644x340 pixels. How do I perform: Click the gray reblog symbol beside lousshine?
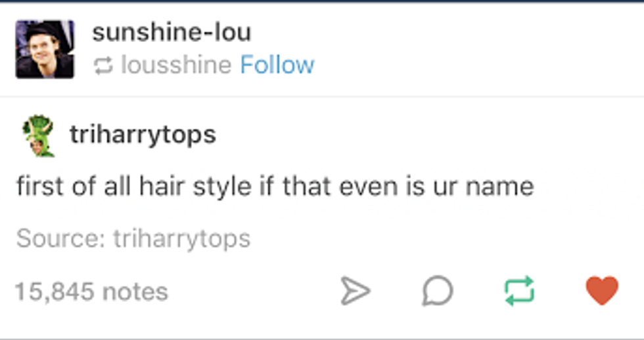(x=103, y=66)
